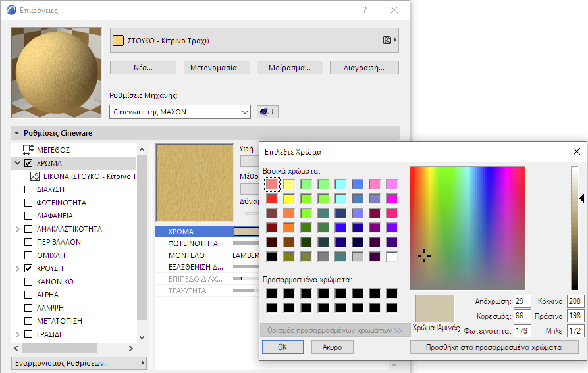Screen dimensions: 588x373
Task: Click the Πράσινο green value field
Action: click(x=575, y=316)
